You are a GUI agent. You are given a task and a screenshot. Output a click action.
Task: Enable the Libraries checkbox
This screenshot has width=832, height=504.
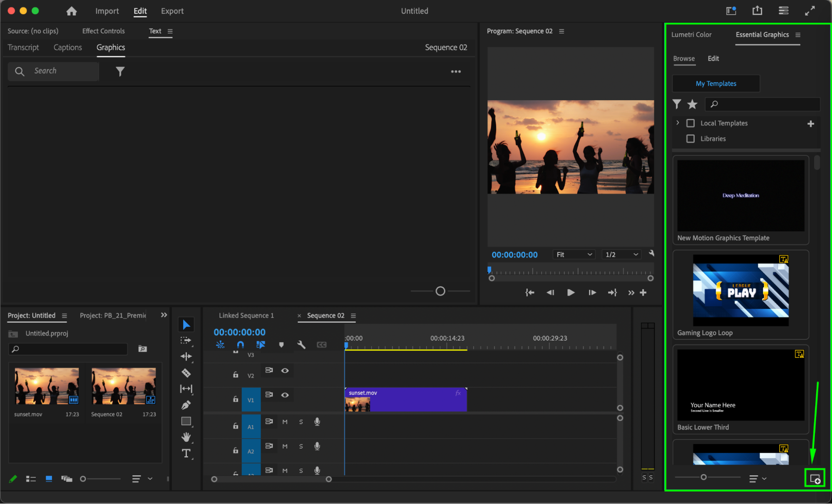tap(690, 138)
